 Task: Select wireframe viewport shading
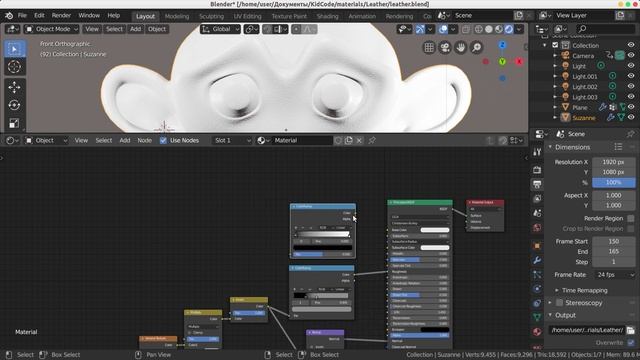[x=479, y=29]
